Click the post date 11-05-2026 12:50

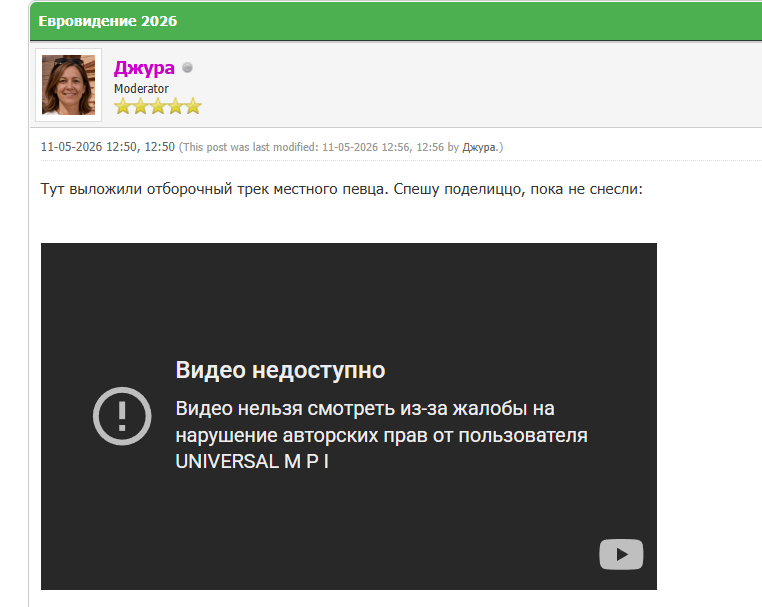click(x=108, y=147)
